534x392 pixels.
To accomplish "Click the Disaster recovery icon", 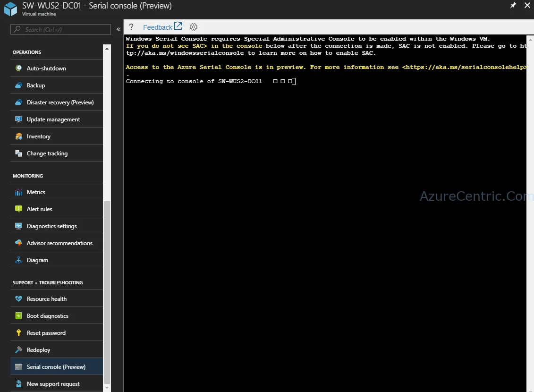I will coord(19,102).
